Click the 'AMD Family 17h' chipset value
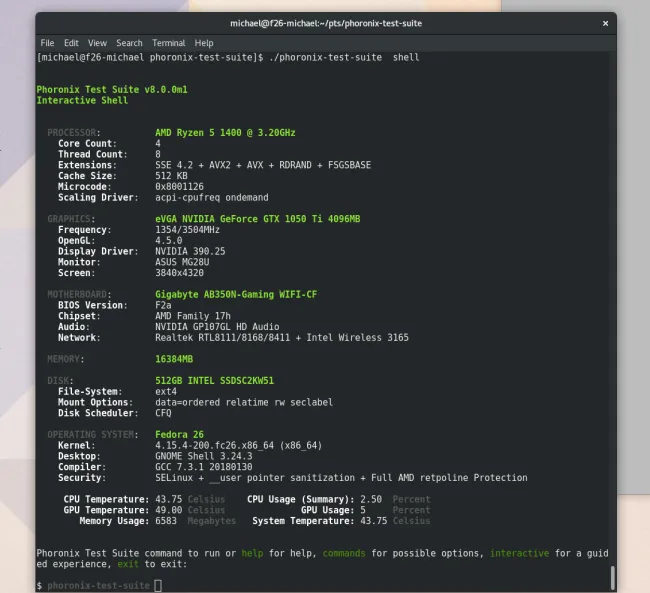The width and height of the screenshot is (650, 593). (x=193, y=316)
